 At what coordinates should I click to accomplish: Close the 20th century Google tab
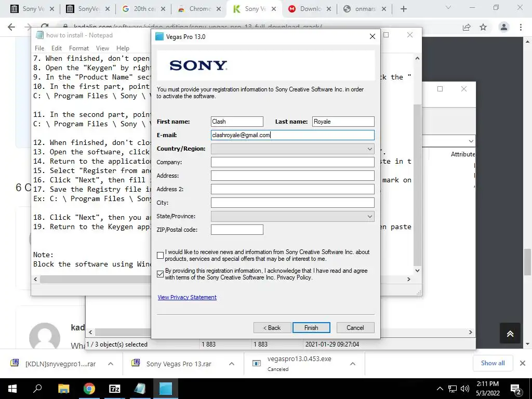click(163, 9)
